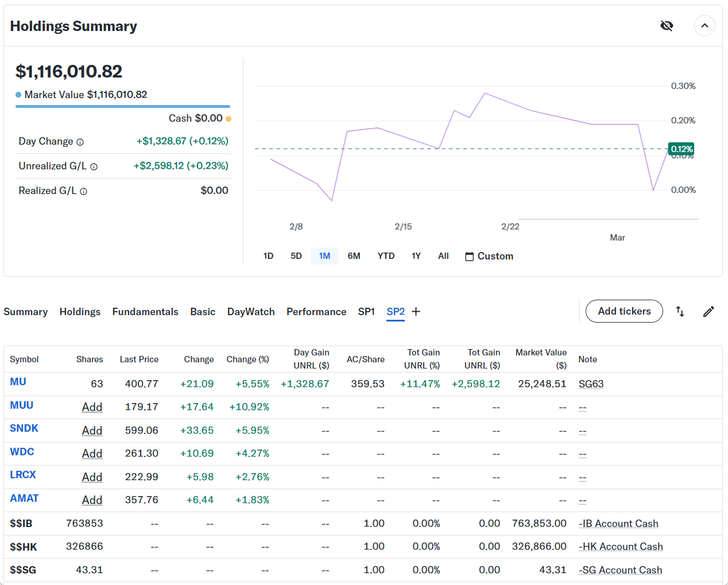728x585 pixels.
Task: Switch to the Performance tab
Action: coord(316,312)
